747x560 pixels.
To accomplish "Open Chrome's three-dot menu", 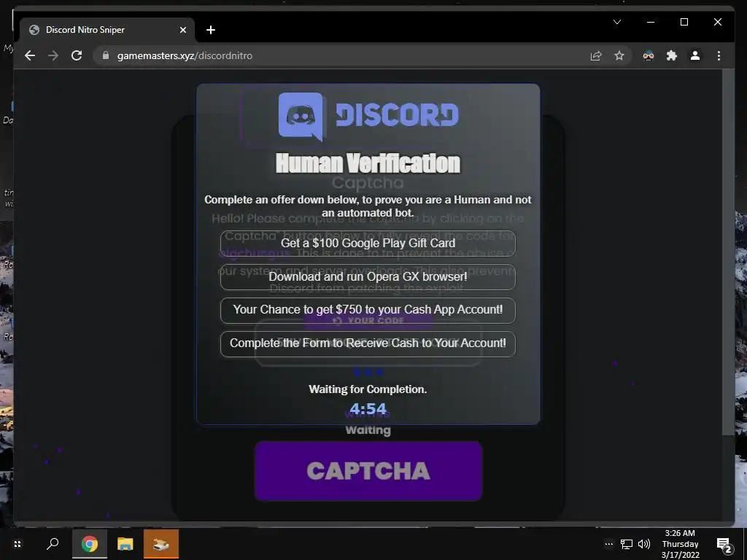I will [719, 55].
